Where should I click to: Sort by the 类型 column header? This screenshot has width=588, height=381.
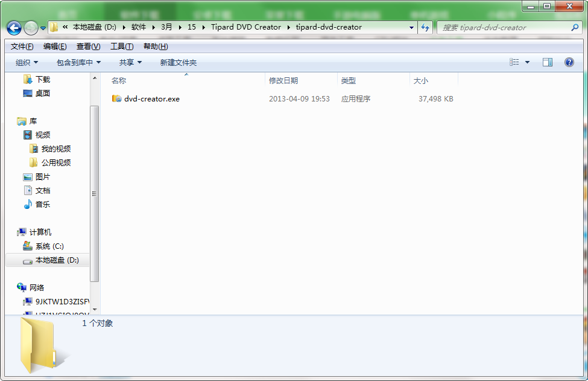[349, 81]
